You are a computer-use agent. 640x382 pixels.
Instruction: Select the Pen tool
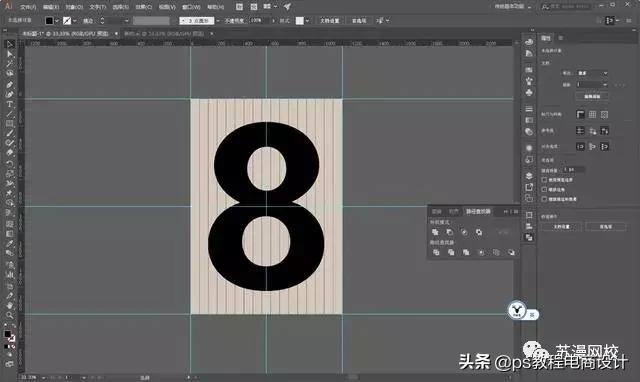(10, 84)
